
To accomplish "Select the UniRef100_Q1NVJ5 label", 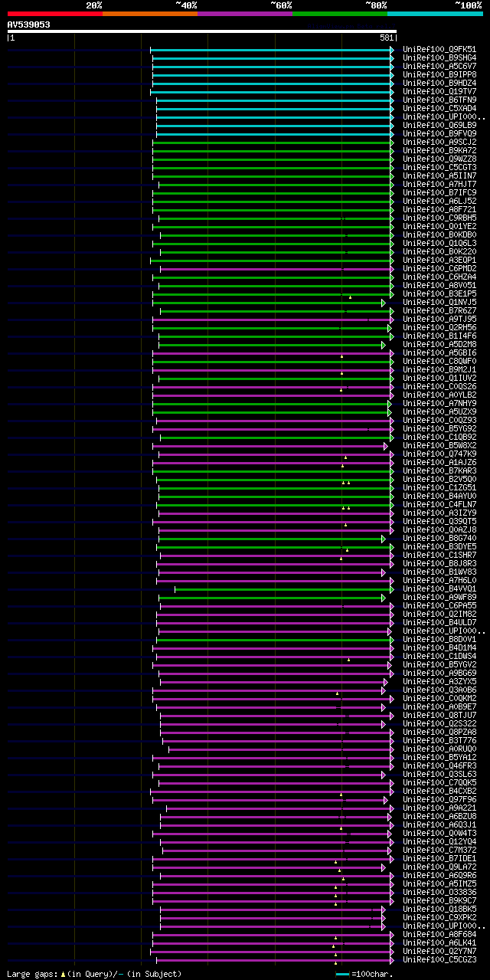I will pos(439,302).
